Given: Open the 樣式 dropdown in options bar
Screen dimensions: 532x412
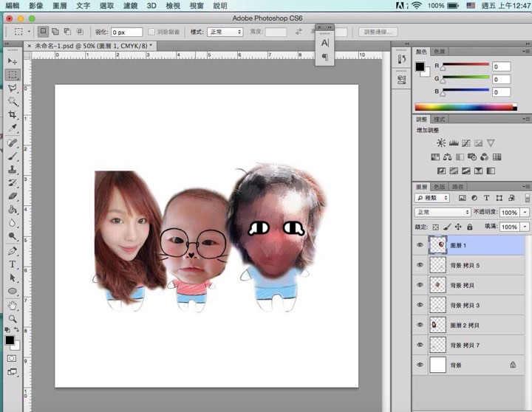Looking at the screenshot, I should (x=225, y=32).
